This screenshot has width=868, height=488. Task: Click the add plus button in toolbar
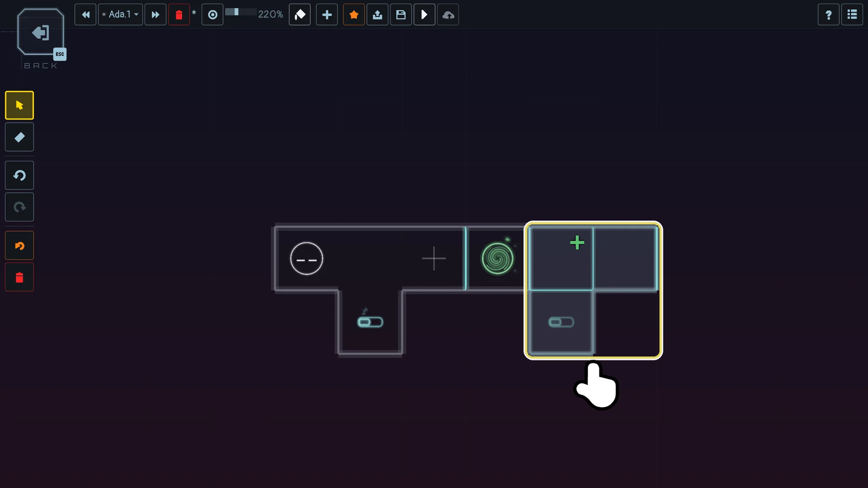point(327,15)
